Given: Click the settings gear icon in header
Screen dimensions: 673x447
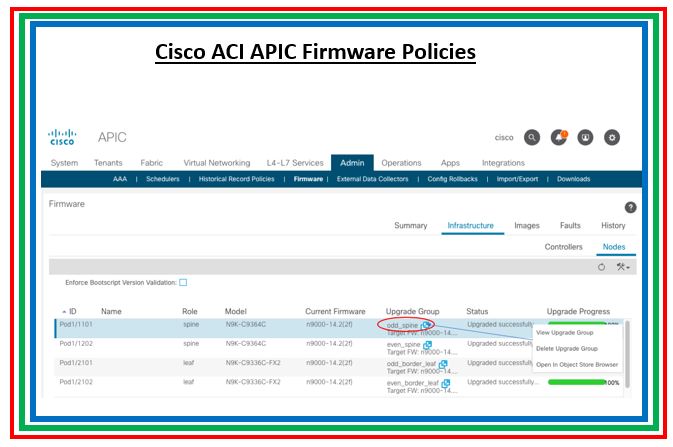Looking at the screenshot, I should [613, 138].
